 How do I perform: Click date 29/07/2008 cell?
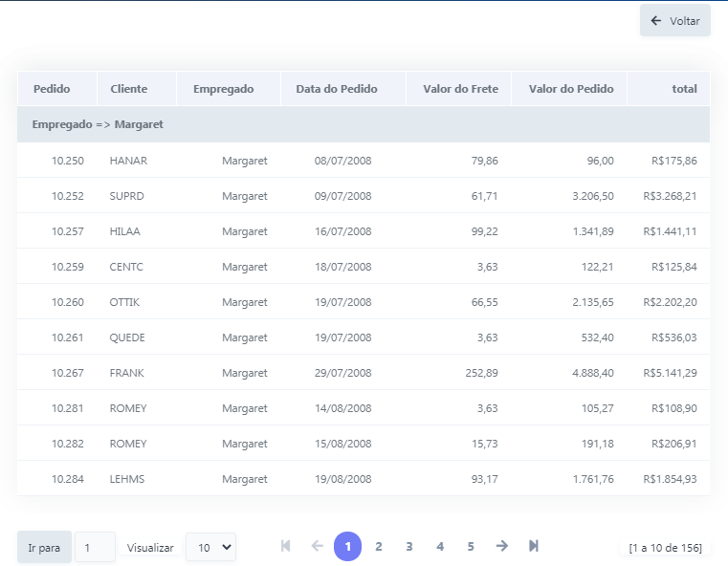342,373
